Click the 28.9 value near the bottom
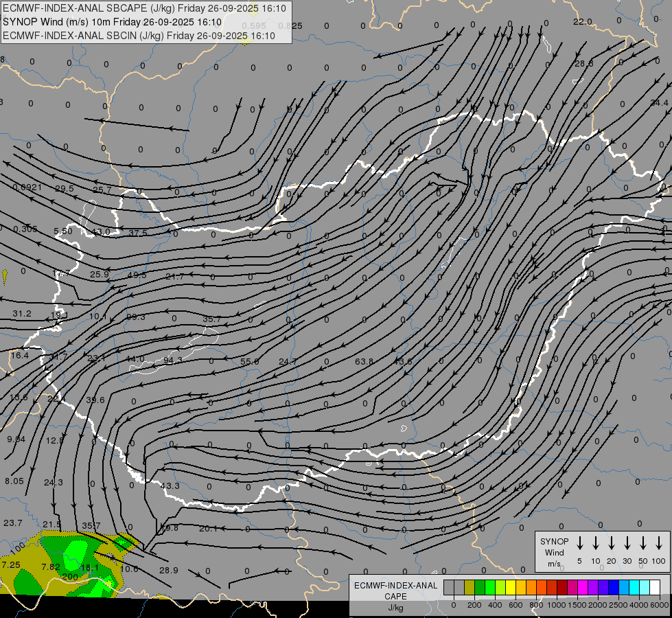The width and height of the screenshot is (672, 618). point(168,570)
